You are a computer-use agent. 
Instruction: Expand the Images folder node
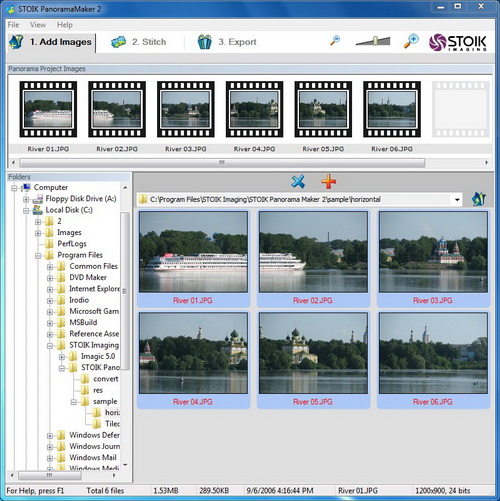tap(38, 233)
